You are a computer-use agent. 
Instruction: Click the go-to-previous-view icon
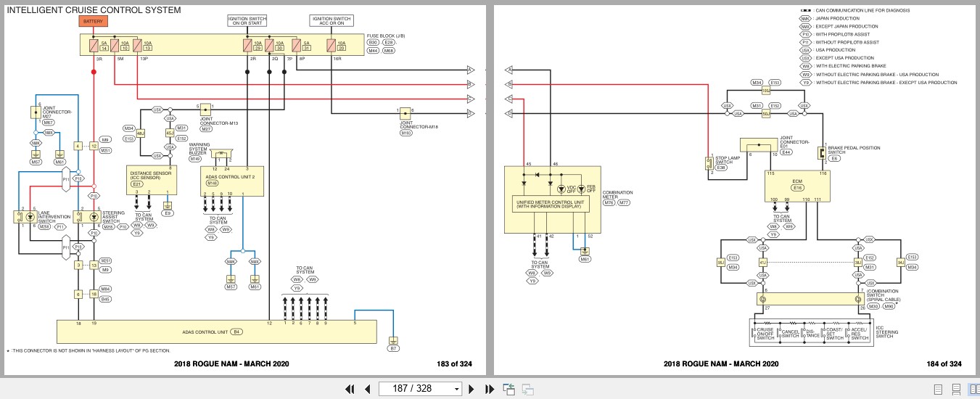click(x=509, y=389)
